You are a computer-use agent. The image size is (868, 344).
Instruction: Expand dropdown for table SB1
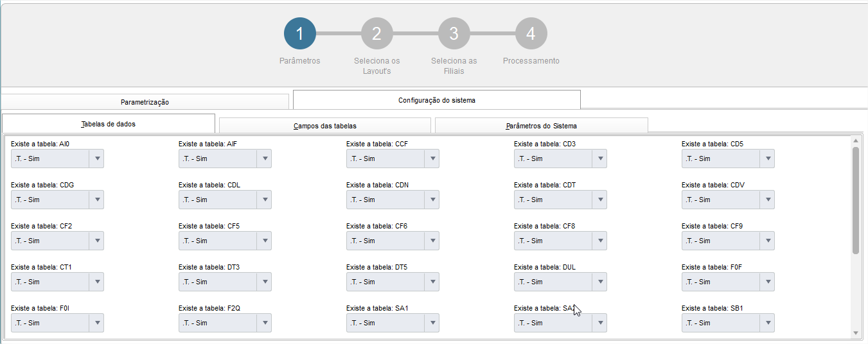coord(768,323)
